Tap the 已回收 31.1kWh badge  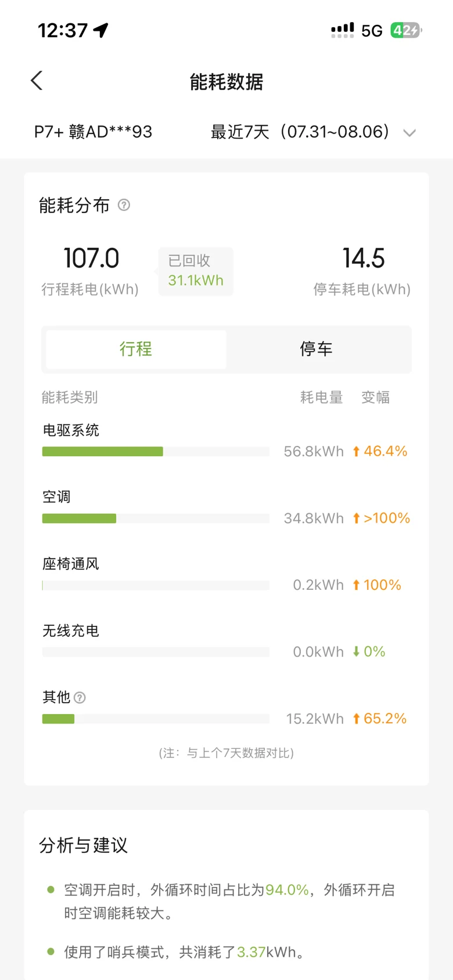pyautogui.click(x=196, y=271)
